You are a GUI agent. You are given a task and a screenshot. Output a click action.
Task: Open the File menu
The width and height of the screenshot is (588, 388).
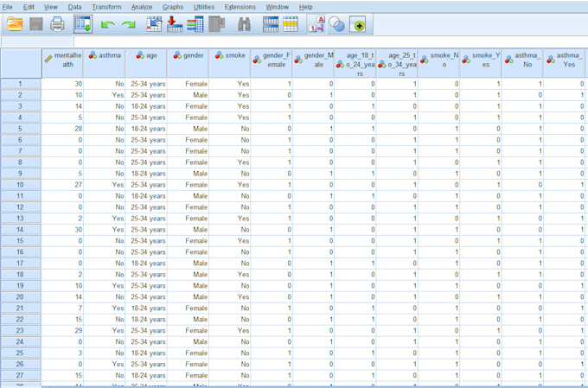7,7
